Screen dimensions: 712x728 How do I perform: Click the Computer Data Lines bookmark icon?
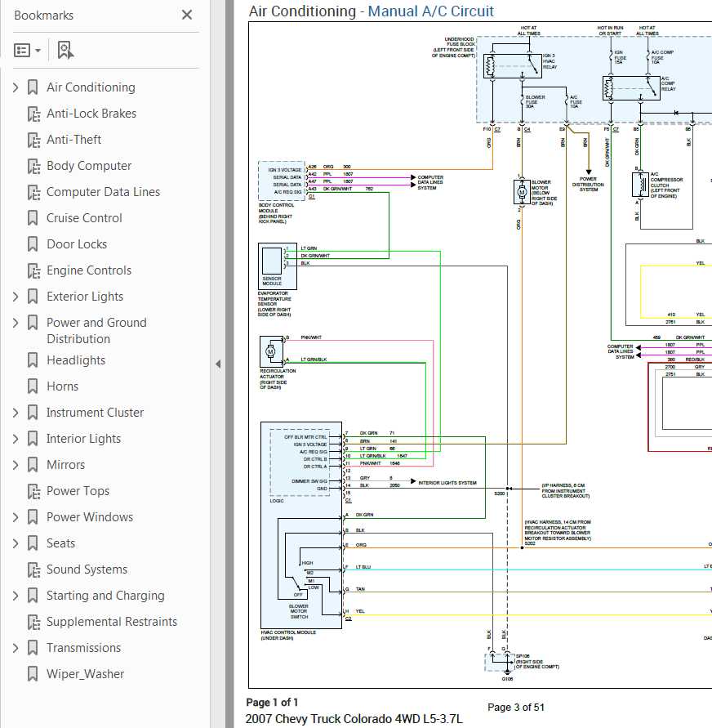[x=33, y=192]
